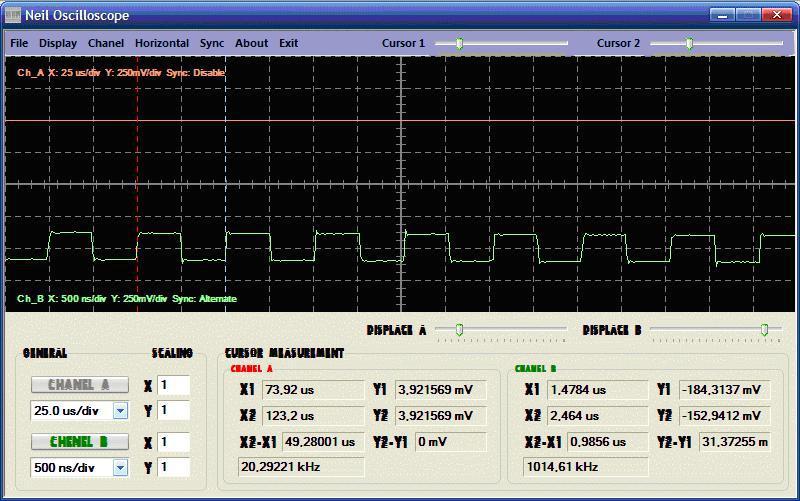Image resolution: width=800 pixels, height=501 pixels.
Task: Open the Horizontal menu
Action: pyautogui.click(x=162, y=43)
